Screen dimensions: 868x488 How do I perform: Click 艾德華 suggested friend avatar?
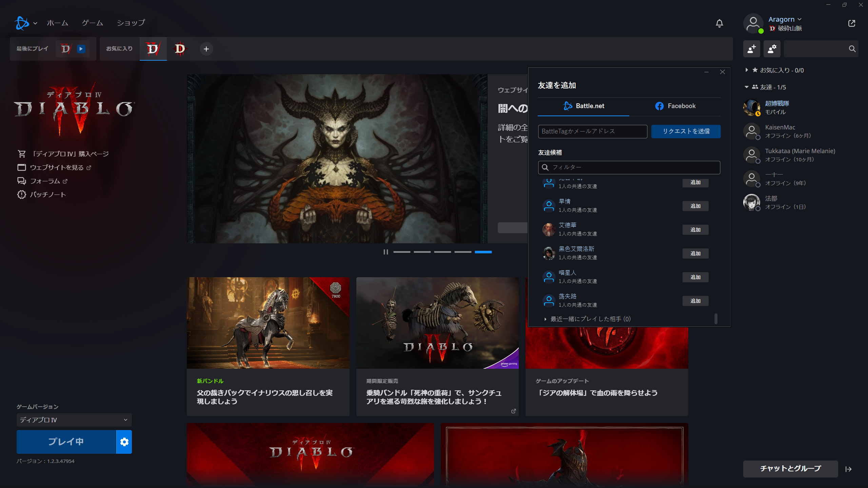click(x=549, y=229)
